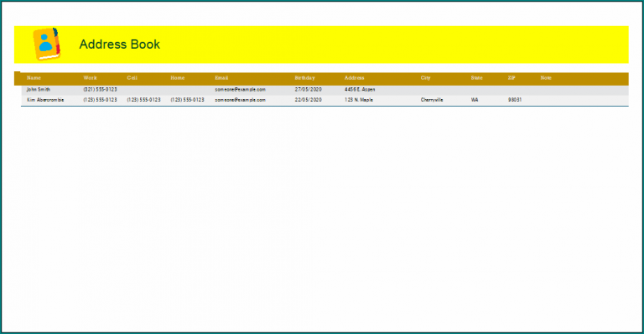Select the 27/05/2020 birthday cell
644x334 pixels.
point(308,89)
